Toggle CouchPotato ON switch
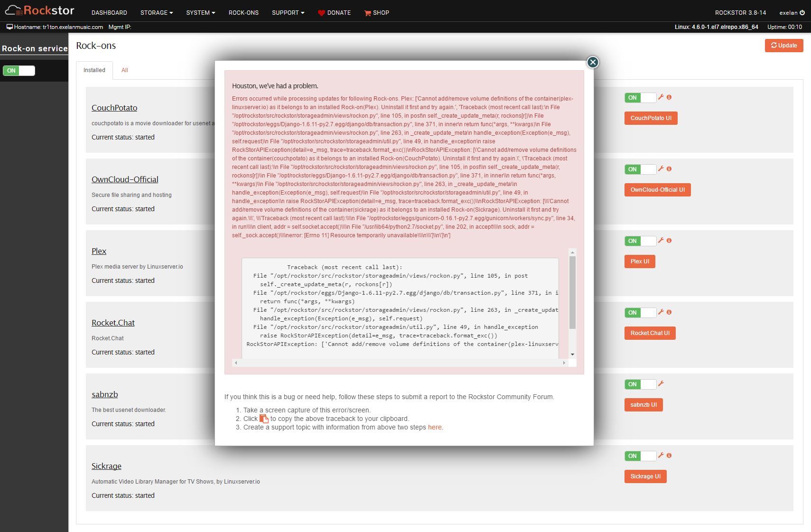The width and height of the screenshot is (811, 532). (641, 98)
